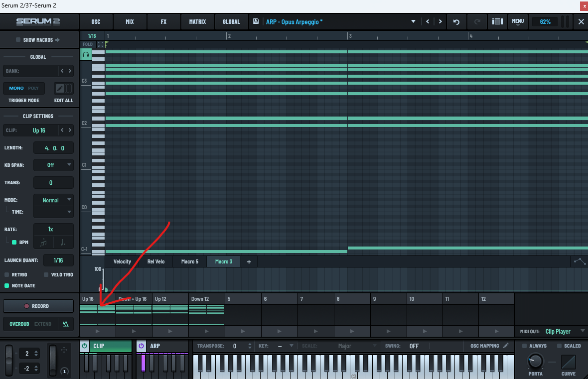Screen dimensions: 588x379
Task: Redo the last undone change
Action: tap(477, 22)
